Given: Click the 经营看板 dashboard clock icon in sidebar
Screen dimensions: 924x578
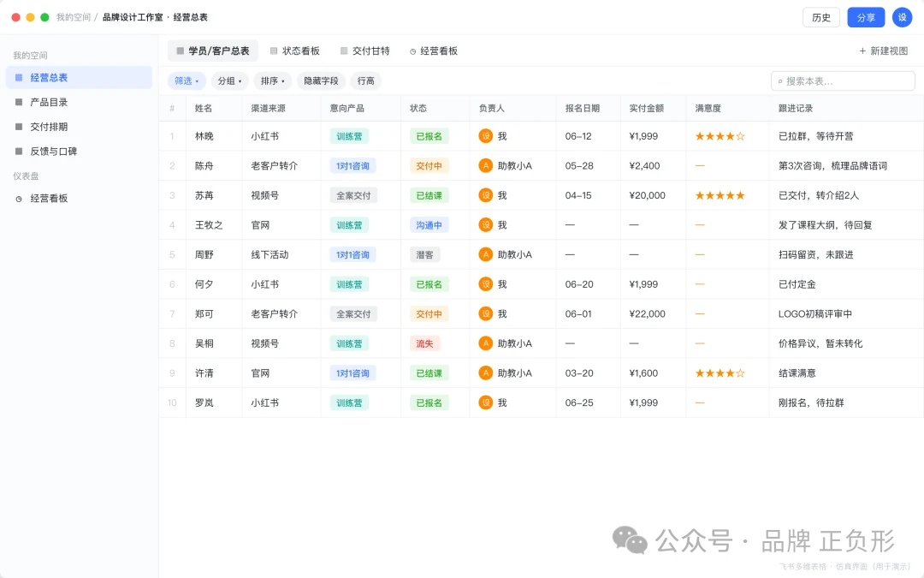Looking at the screenshot, I should point(19,199).
